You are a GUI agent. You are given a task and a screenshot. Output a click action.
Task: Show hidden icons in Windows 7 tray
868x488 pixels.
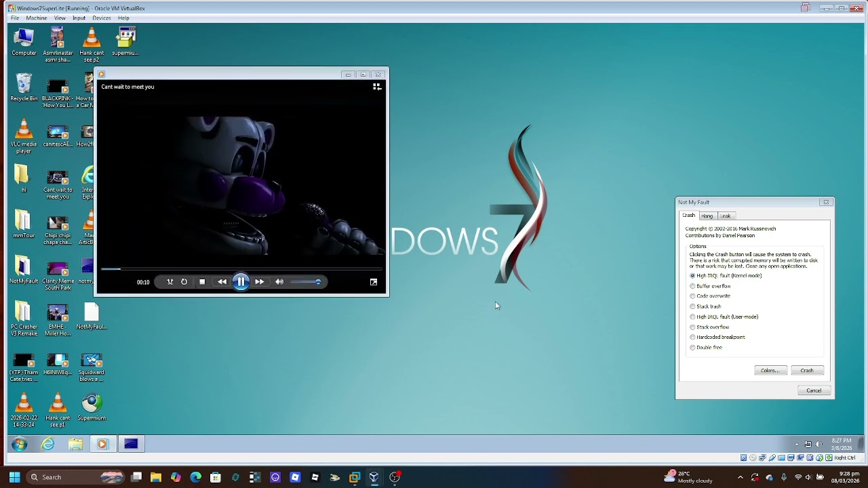click(x=797, y=445)
